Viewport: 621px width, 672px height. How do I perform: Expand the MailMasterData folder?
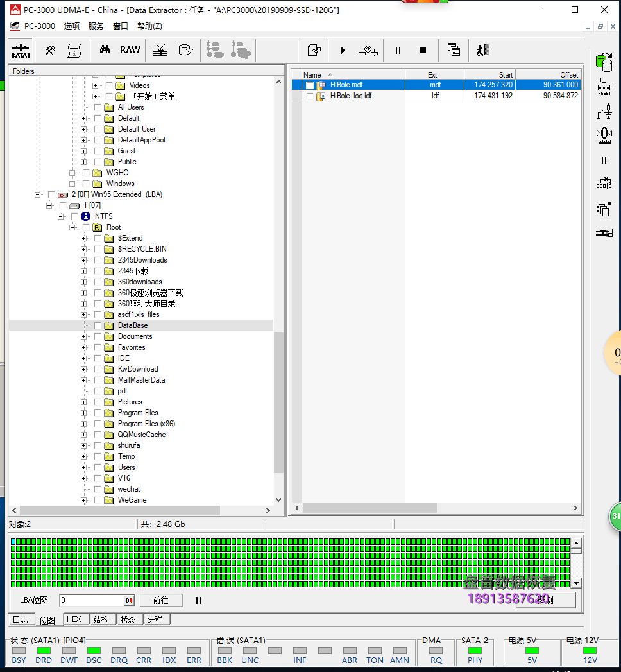click(83, 380)
